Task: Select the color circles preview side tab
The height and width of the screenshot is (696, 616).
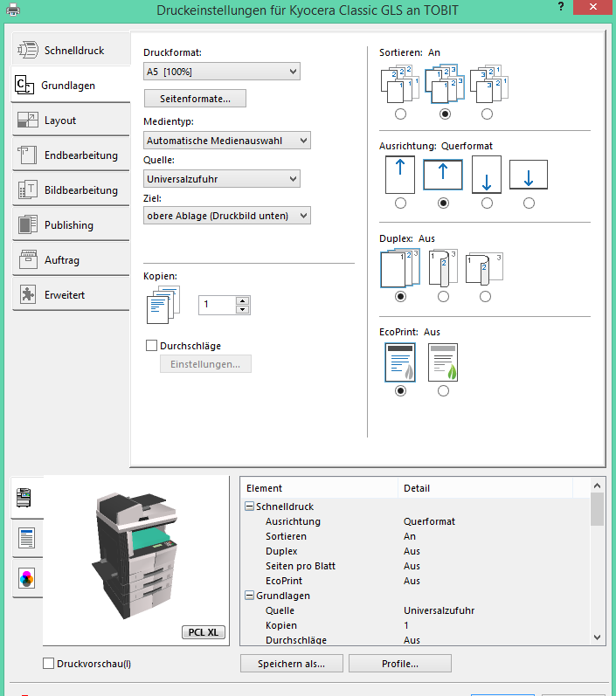Action: 26,578
